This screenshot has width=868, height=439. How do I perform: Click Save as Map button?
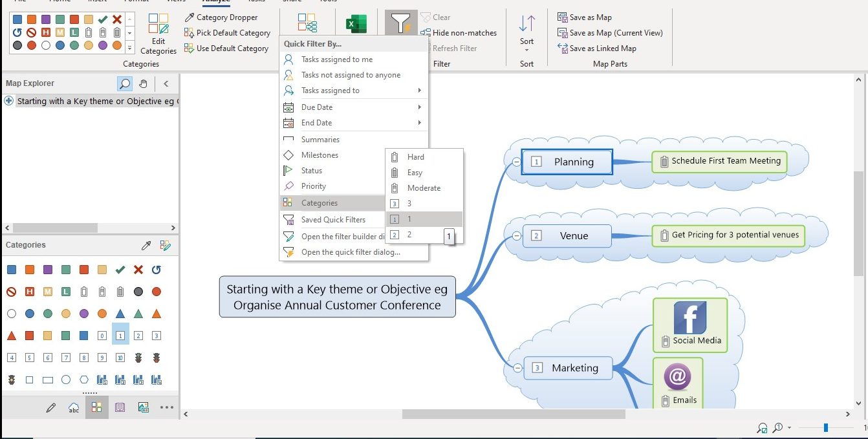pos(584,17)
